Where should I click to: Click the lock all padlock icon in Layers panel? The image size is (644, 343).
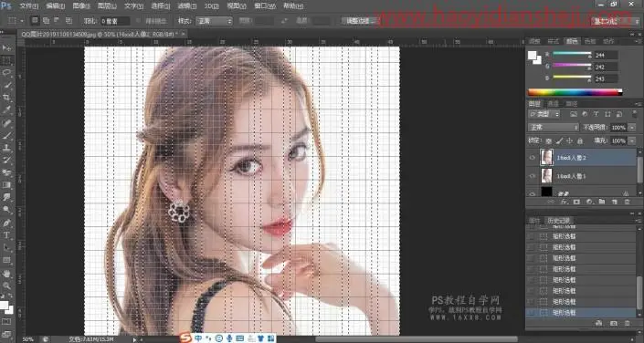pos(579,140)
